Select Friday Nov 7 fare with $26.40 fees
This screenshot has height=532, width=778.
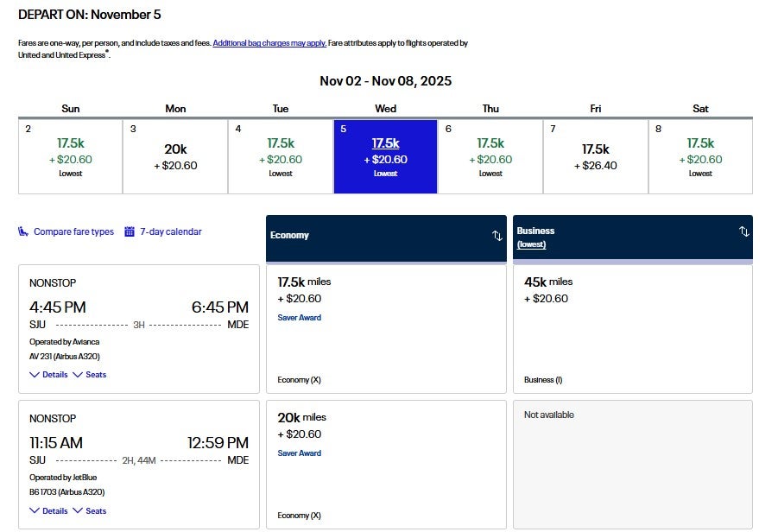coord(596,156)
